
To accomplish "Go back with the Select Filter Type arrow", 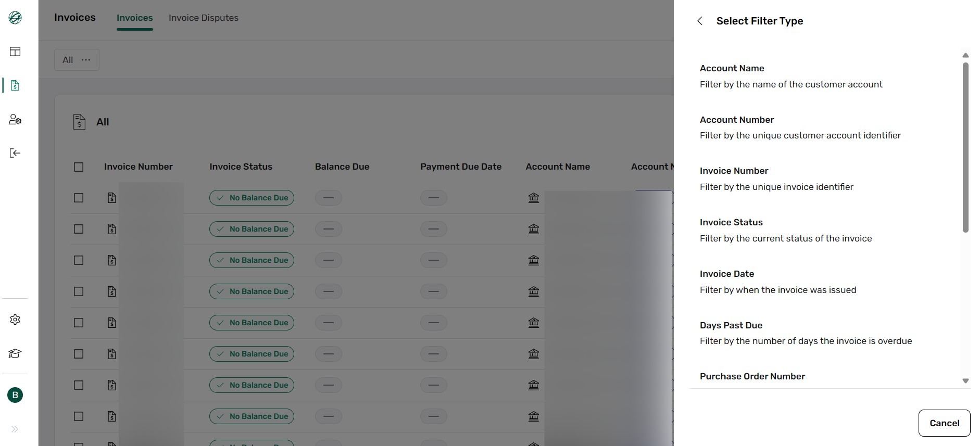I will (x=700, y=21).
